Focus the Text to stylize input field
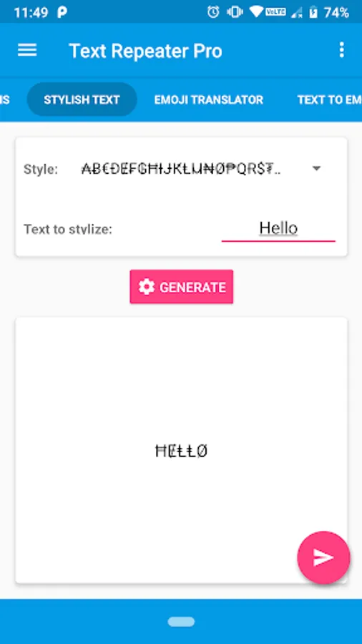 point(278,228)
